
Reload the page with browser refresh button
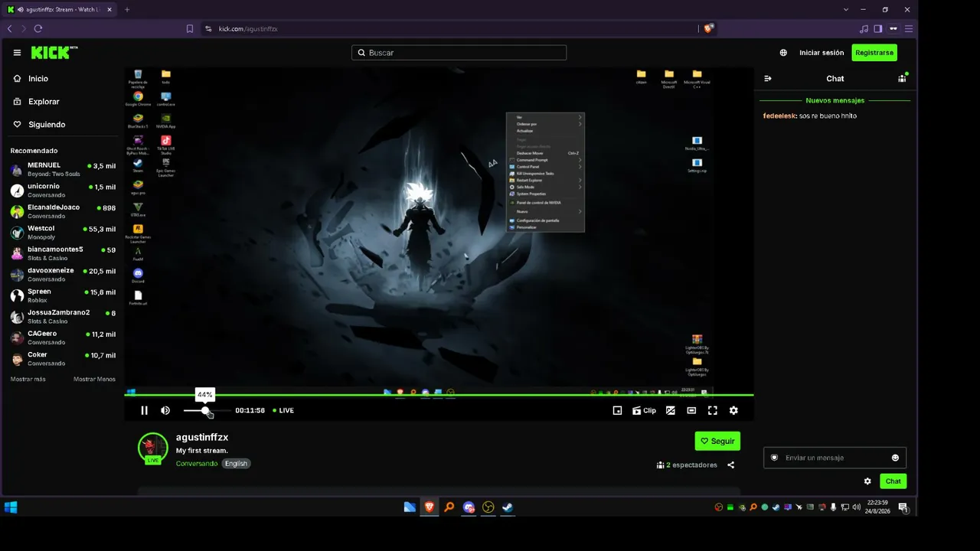(x=38, y=28)
